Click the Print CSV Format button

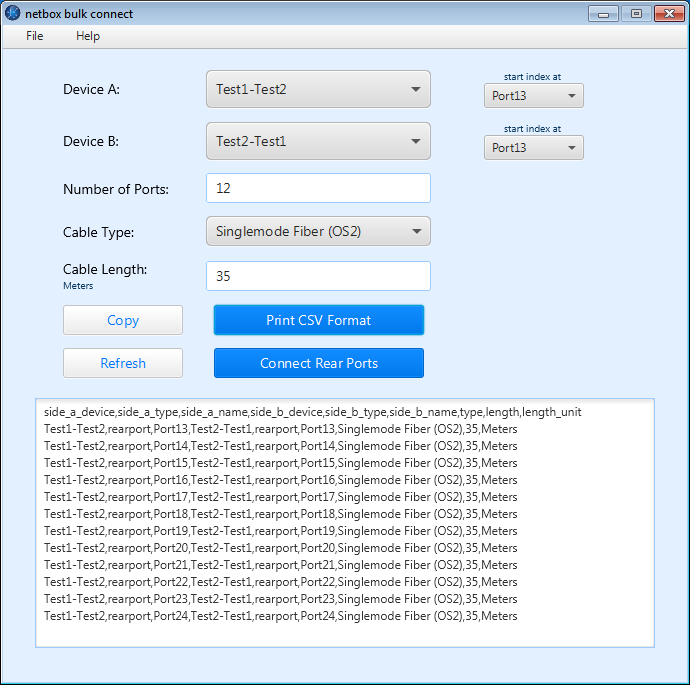click(x=319, y=320)
